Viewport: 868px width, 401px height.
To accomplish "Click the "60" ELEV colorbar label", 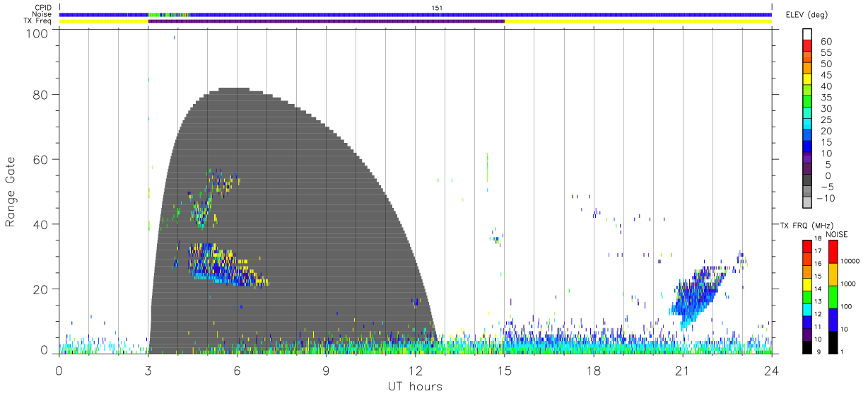I will [826, 42].
